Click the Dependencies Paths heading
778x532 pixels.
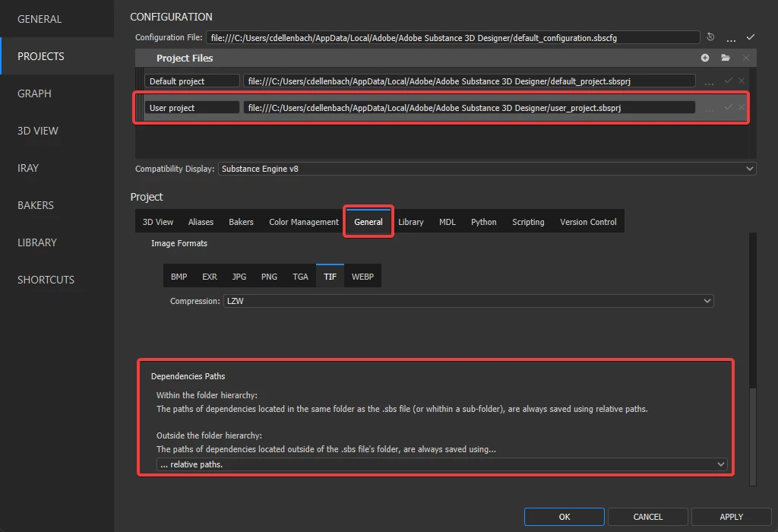click(x=188, y=376)
